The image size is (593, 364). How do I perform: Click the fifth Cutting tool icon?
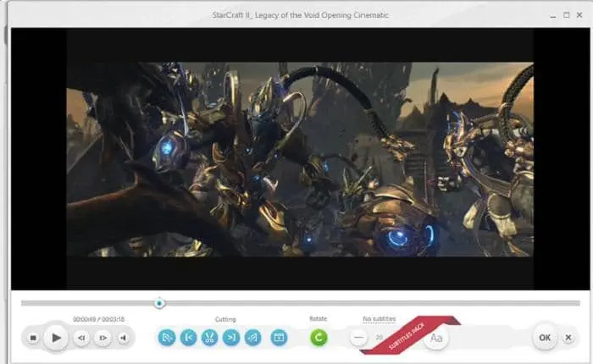pos(252,337)
